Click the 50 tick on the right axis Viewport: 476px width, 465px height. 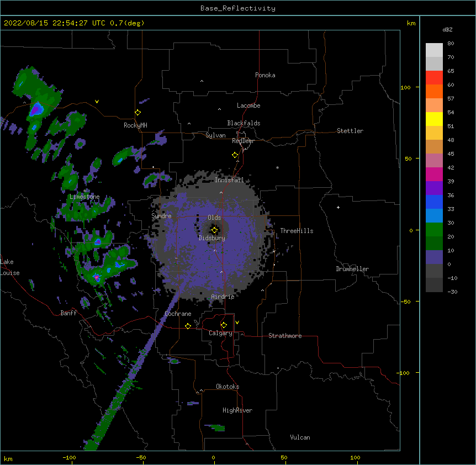click(x=408, y=158)
